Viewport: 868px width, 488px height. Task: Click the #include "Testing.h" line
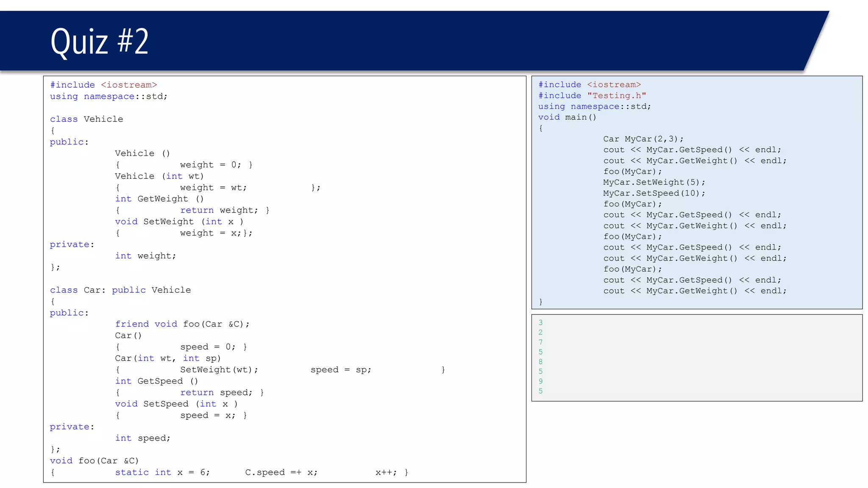pyautogui.click(x=592, y=96)
